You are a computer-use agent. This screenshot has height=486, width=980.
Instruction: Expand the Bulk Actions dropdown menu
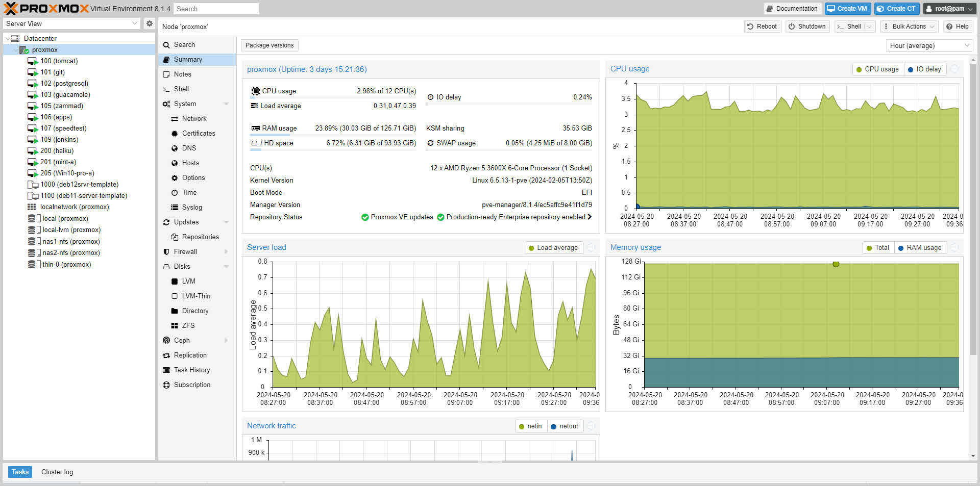click(x=909, y=27)
